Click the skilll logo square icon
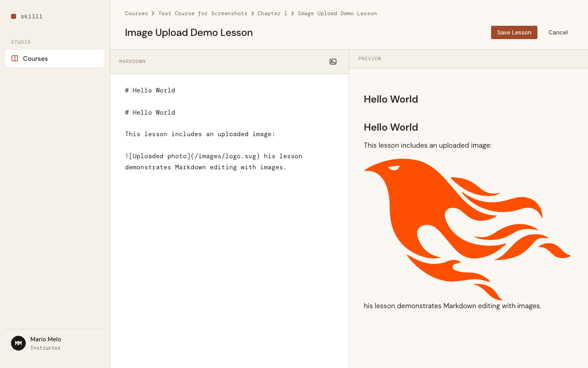The image size is (588, 368). coord(14,16)
